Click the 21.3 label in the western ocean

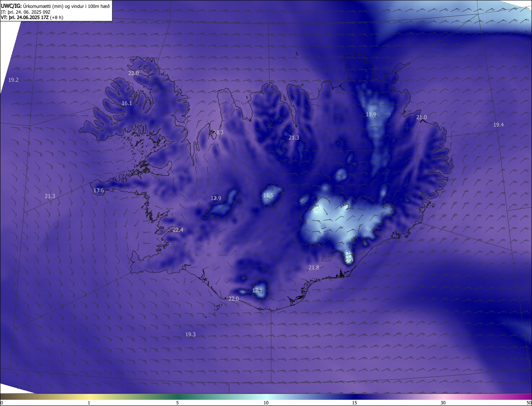point(50,196)
